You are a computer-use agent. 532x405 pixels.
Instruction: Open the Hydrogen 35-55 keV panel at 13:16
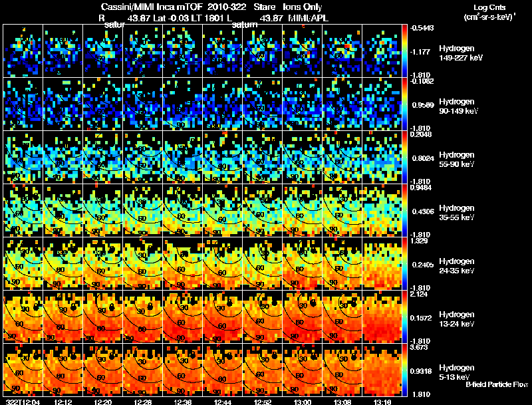382,211
